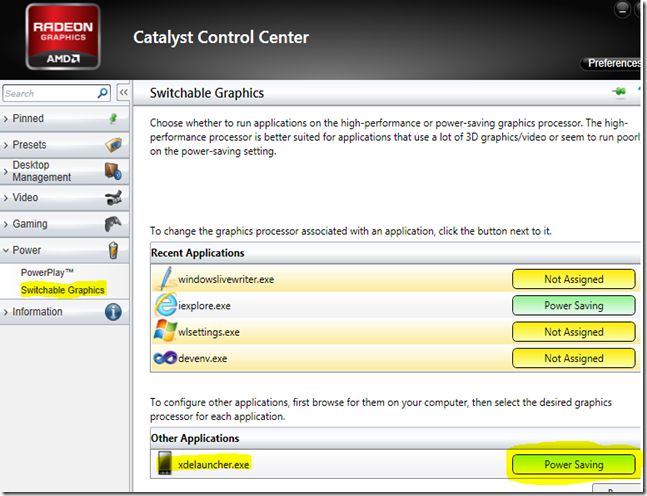Viewport: 647px width, 496px height.
Task: Select the iexplore.exe entry name
Action: click(x=204, y=306)
